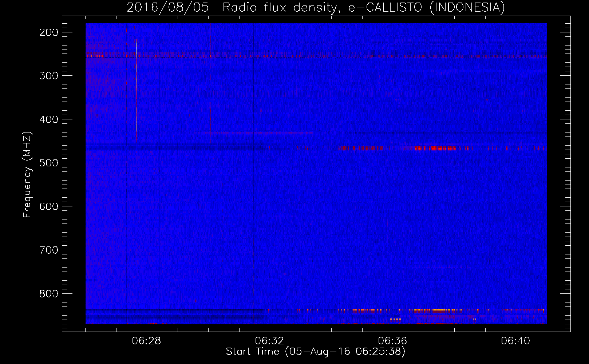Click the 200 frequency tick label

(x=49, y=32)
